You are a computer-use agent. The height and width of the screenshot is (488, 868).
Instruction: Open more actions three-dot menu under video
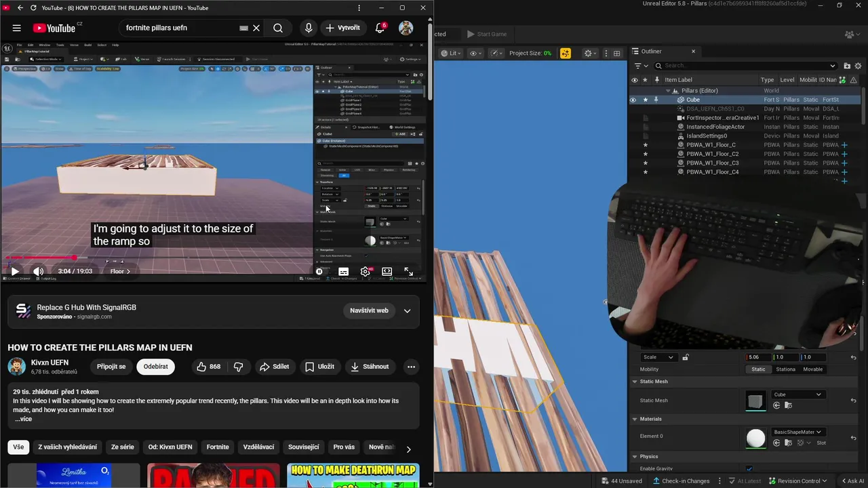click(x=411, y=367)
